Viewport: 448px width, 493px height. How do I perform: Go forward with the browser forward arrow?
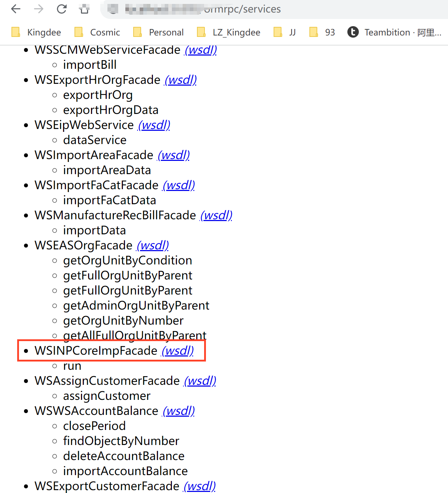click(x=38, y=9)
